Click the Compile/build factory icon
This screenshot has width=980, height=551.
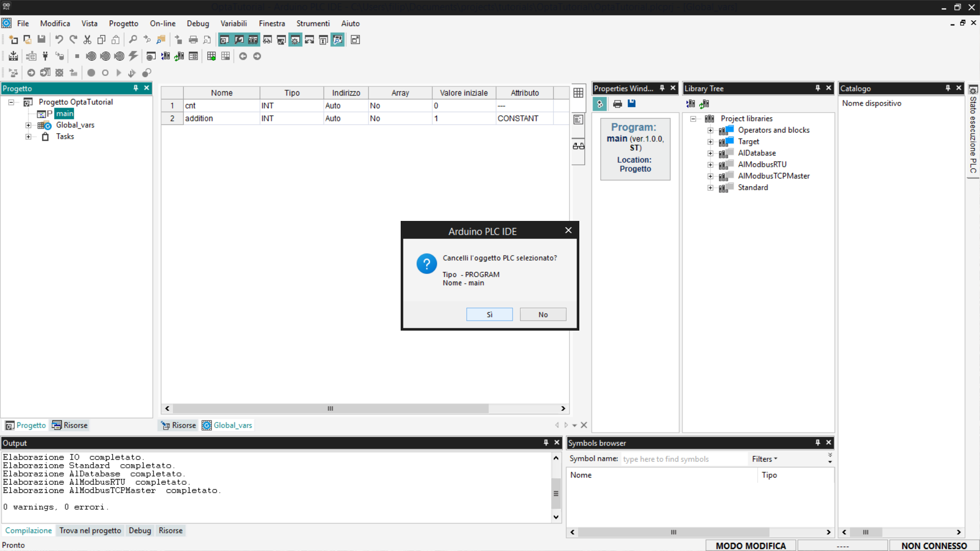click(x=13, y=56)
